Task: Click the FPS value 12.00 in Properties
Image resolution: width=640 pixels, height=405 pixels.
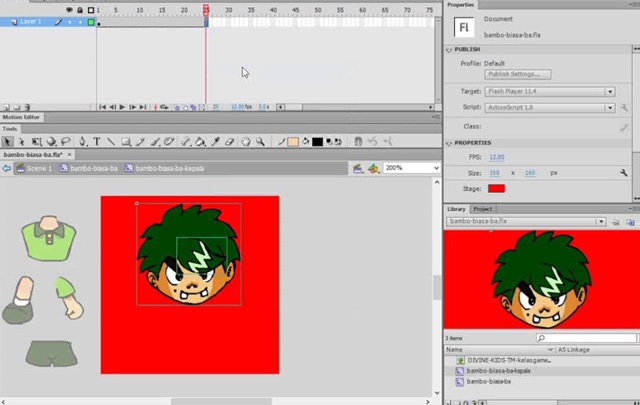Action: [x=497, y=157]
